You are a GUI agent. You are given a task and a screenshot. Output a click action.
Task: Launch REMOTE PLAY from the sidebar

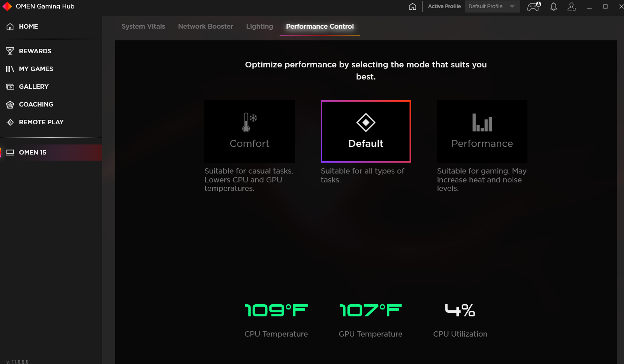pyautogui.click(x=41, y=122)
